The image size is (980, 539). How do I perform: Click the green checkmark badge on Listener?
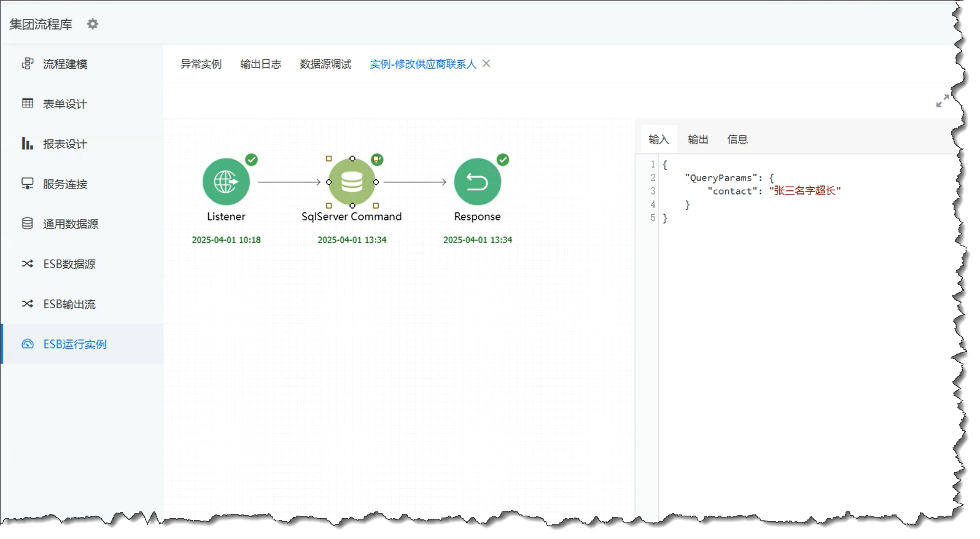(252, 160)
